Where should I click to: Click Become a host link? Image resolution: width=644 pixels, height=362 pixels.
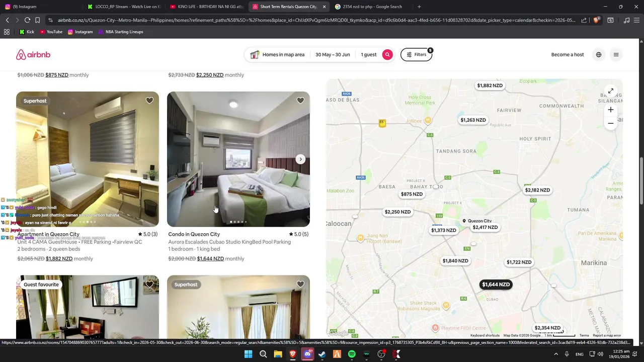pos(568,55)
